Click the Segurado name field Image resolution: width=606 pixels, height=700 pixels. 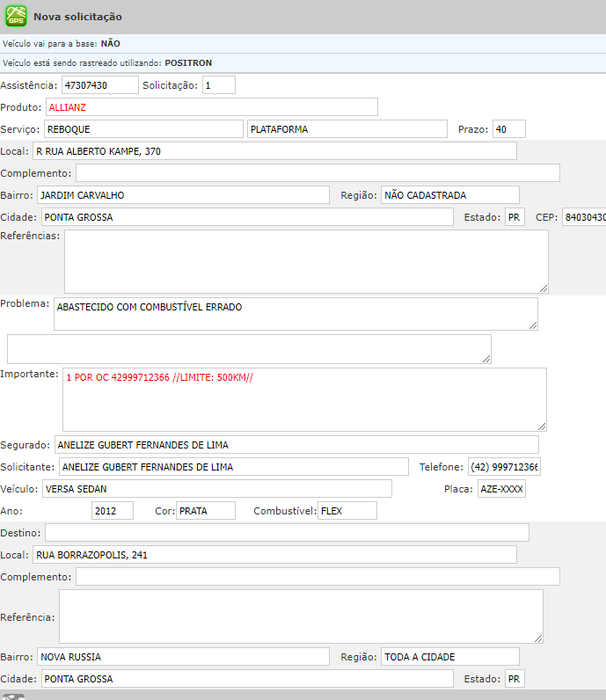tap(296, 445)
